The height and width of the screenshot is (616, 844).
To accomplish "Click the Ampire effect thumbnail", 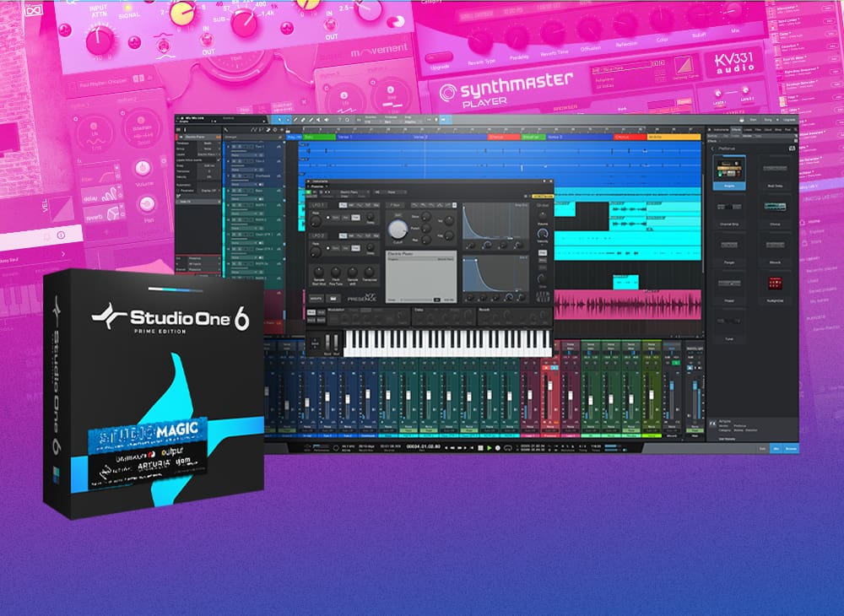I will (728, 169).
